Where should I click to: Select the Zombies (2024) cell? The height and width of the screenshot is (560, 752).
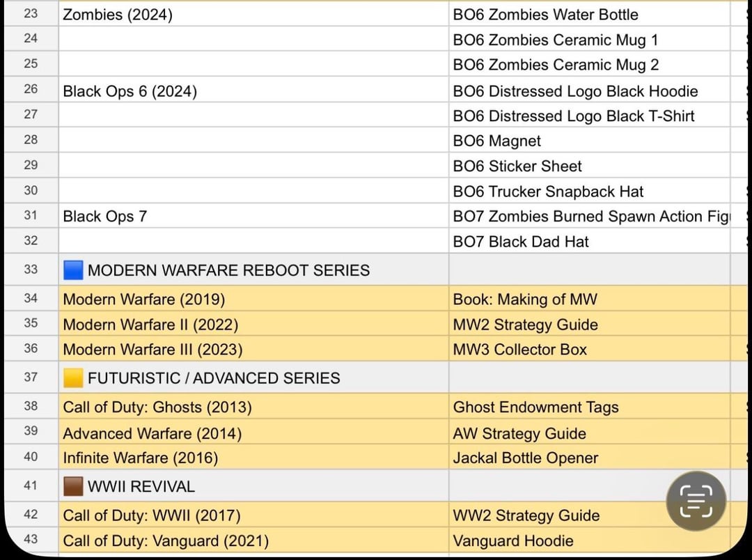click(253, 14)
